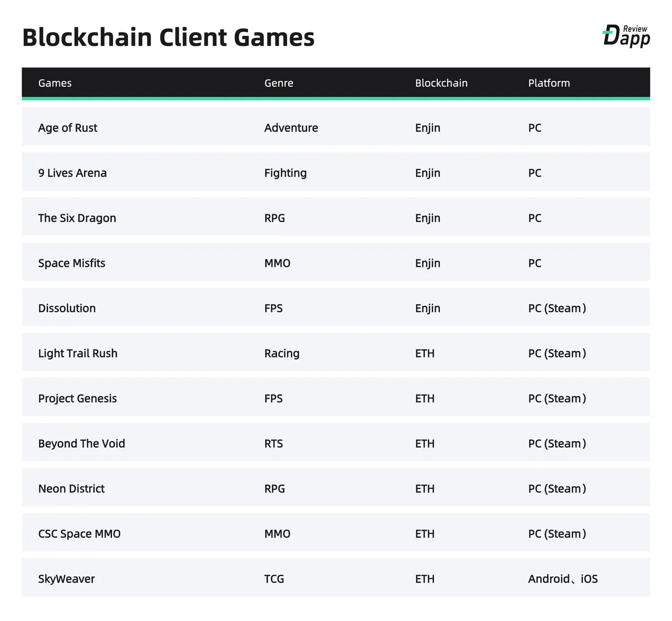Screen dimensions: 672x621
Task: Click Enjin in Dissolution row
Action: [427, 308]
